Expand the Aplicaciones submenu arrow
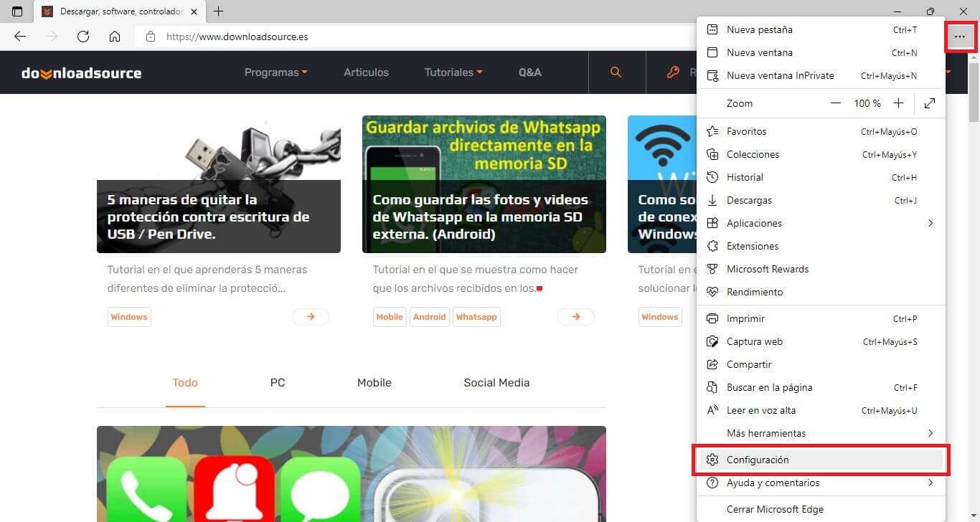The height and width of the screenshot is (522, 980). click(930, 223)
